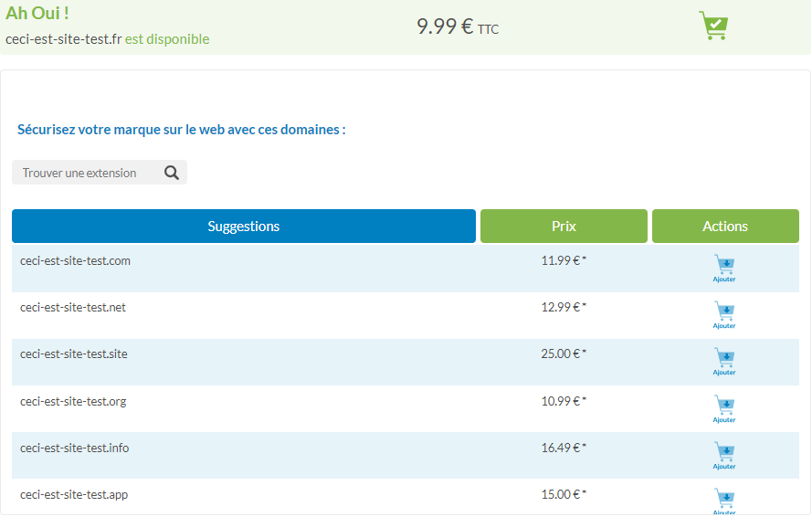Viewport: 812px width, 517px height.
Task: Click the Ah Oui ! heading
Action: click(x=37, y=13)
